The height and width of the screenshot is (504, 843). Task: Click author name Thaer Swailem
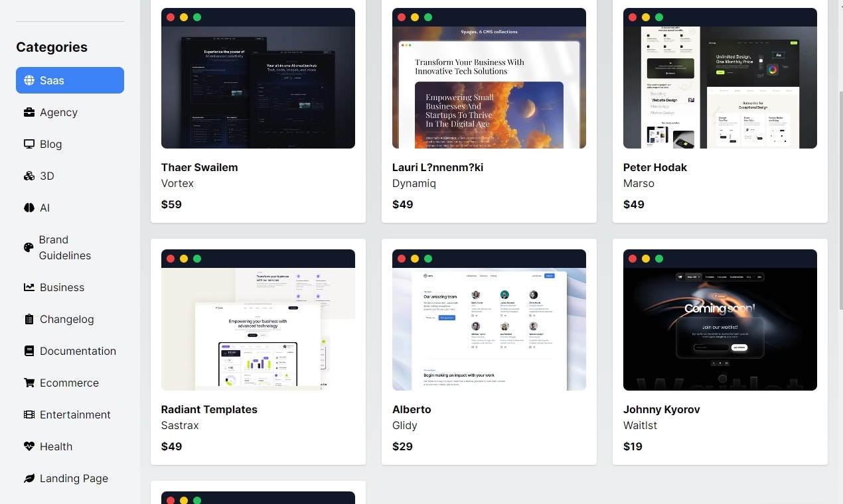pyautogui.click(x=199, y=167)
